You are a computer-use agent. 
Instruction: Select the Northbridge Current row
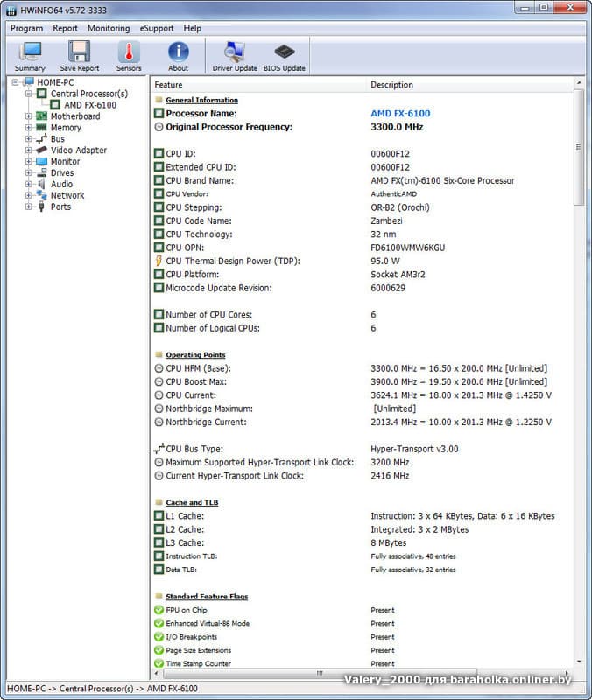click(x=362, y=422)
